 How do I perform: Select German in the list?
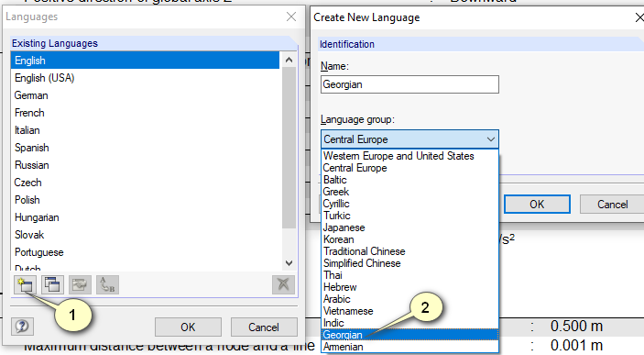click(145, 95)
